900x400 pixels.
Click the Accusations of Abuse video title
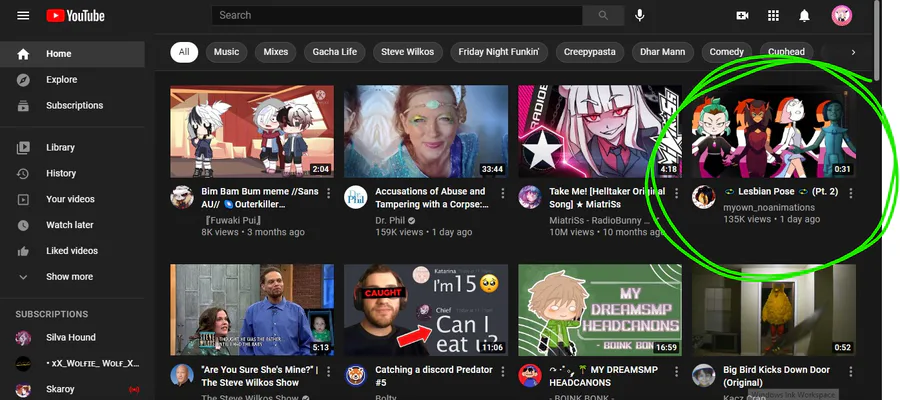[432, 197]
